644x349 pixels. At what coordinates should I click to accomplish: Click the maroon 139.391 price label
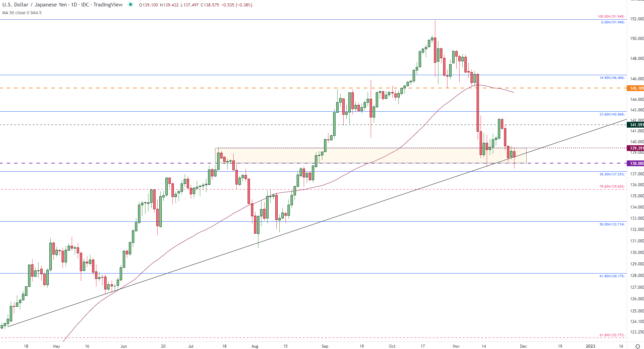(x=636, y=148)
